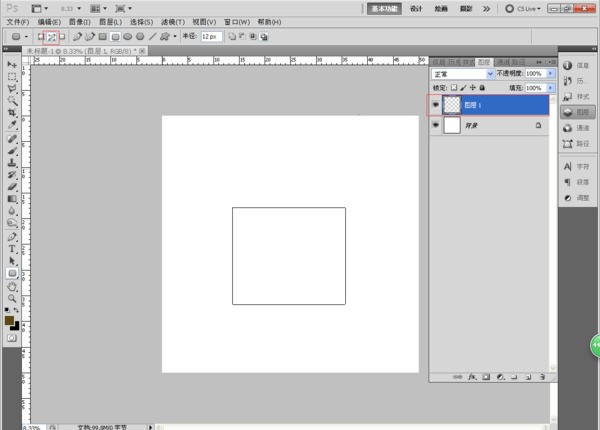
Task: Select the Rectangular Marquee tool
Action: (13, 76)
